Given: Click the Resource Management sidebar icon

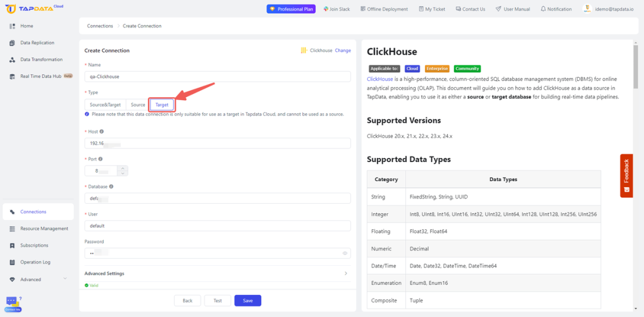Looking at the screenshot, I should [x=13, y=229].
